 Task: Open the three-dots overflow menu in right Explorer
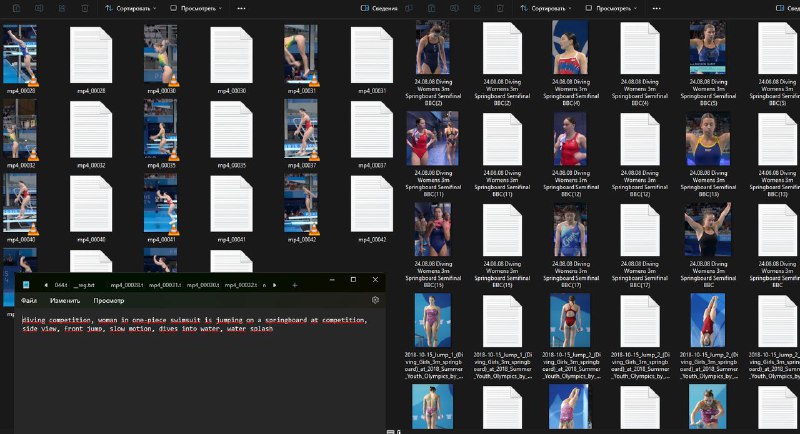pyautogui.click(x=657, y=8)
